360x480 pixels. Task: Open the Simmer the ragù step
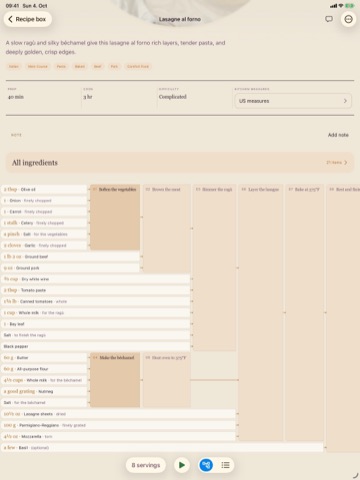(x=214, y=268)
